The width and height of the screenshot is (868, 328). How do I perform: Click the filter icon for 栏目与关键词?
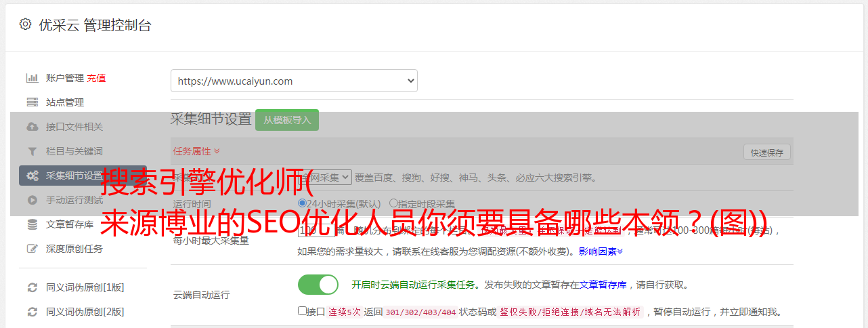coord(32,151)
